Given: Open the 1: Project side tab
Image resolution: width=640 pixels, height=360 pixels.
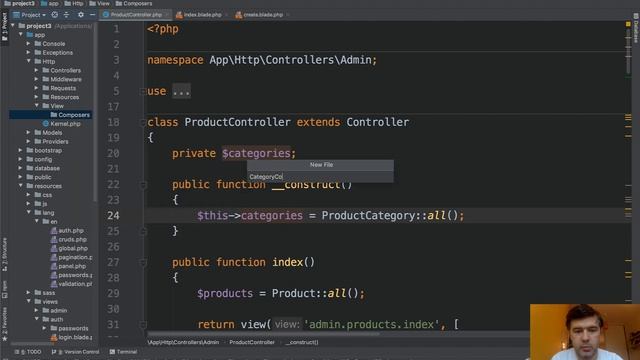Looking at the screenshot, I should pyautogui.click(x=4, y=27).
